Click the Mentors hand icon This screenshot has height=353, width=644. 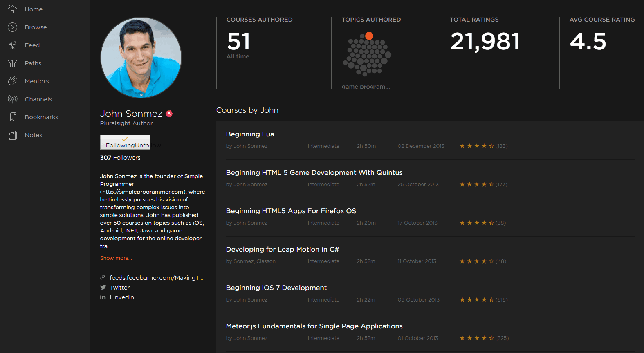tap(13, 81)
